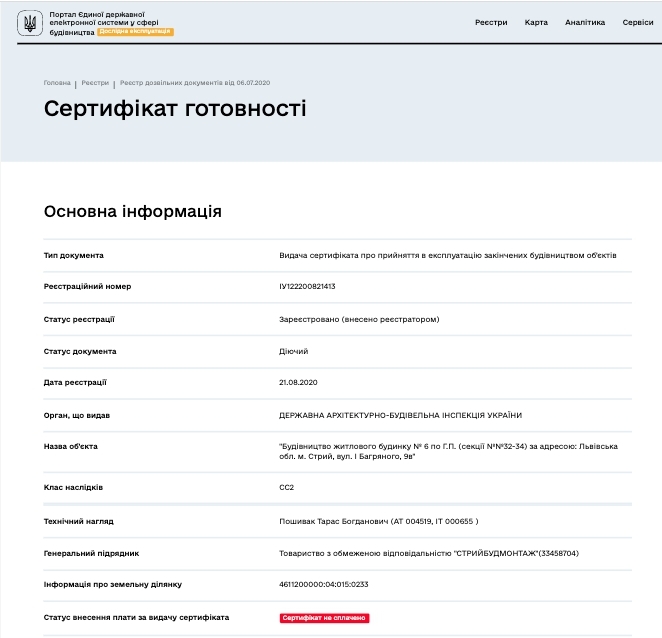The image size is (662, 638).
Task: Click 'Статус внесення плати за видачу сертифіката' label
Action: 136,617
